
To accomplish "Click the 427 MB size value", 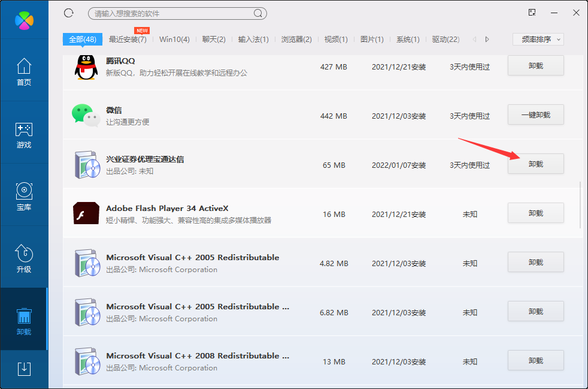I will [334, 67].
